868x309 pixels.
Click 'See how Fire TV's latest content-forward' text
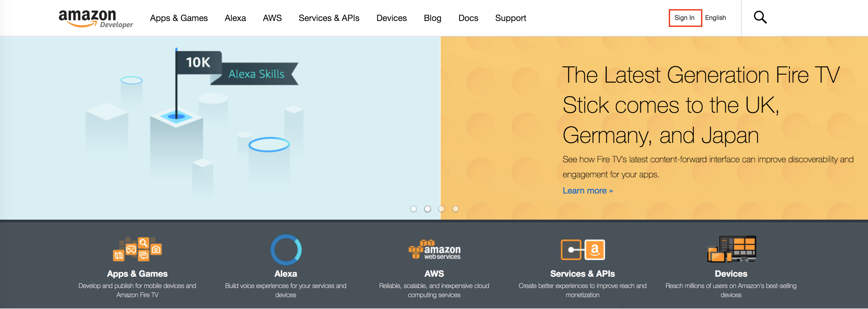tap(708, 167)
